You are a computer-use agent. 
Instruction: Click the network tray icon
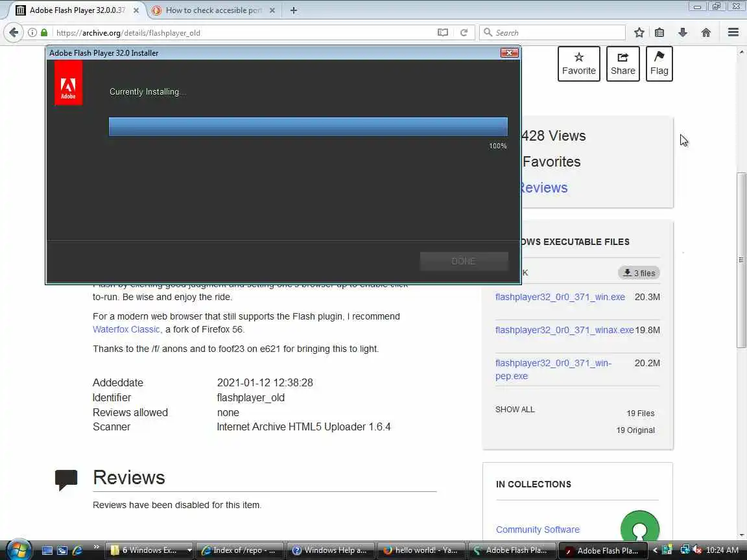[685, 550]
